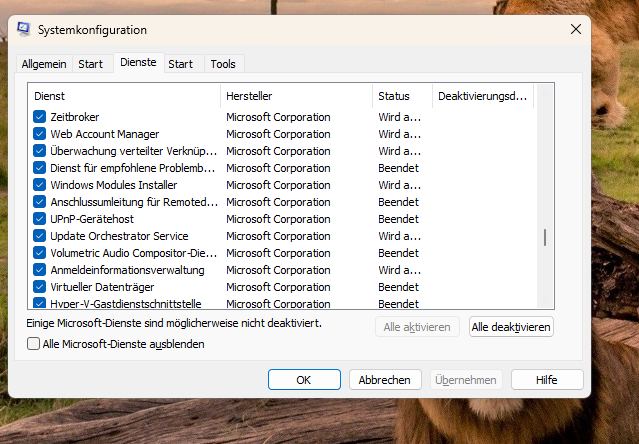Click Beendet status of Virtueller Datenträger
This screenshot has width=639, height=444.
click(x=398, y=287)
